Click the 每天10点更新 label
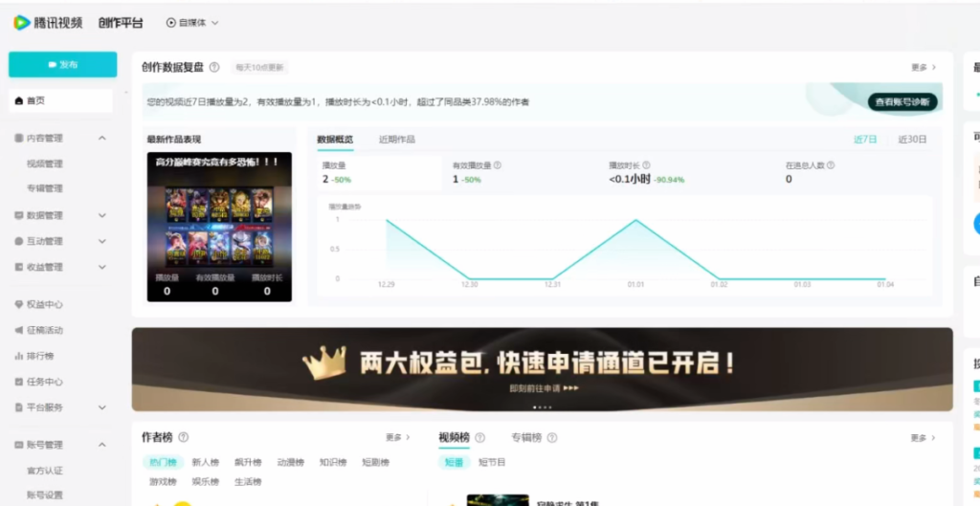 [x=259, y=68]
